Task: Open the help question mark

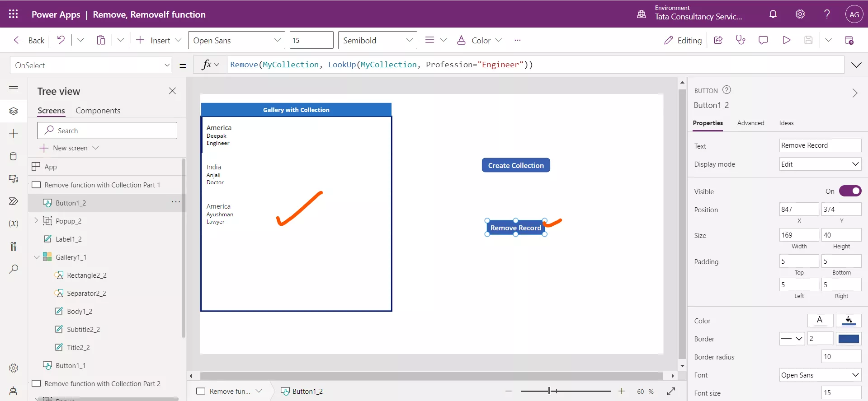Action: click(x=827, y=14)
